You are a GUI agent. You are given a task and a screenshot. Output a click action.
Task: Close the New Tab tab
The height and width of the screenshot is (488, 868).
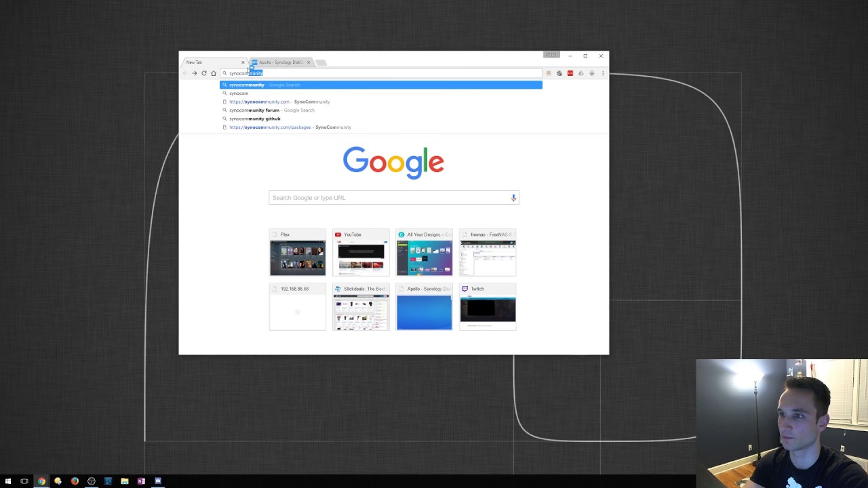coord(243,62)
